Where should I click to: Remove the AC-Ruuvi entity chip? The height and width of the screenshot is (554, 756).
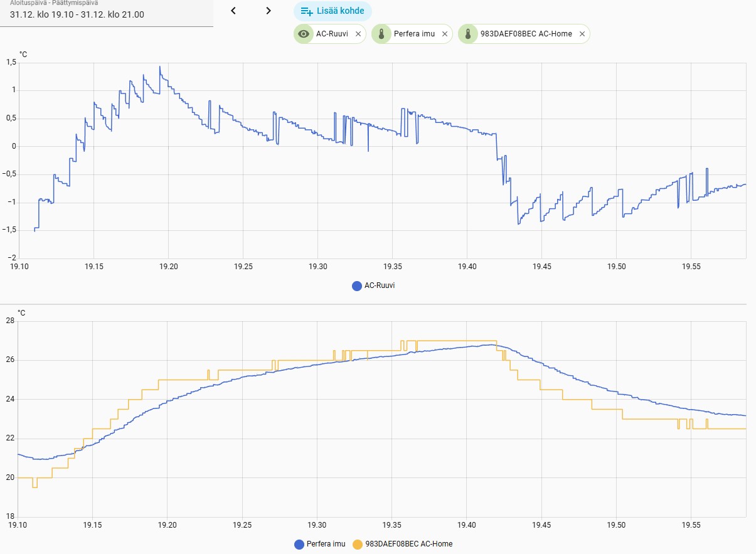tap(358, 34)
